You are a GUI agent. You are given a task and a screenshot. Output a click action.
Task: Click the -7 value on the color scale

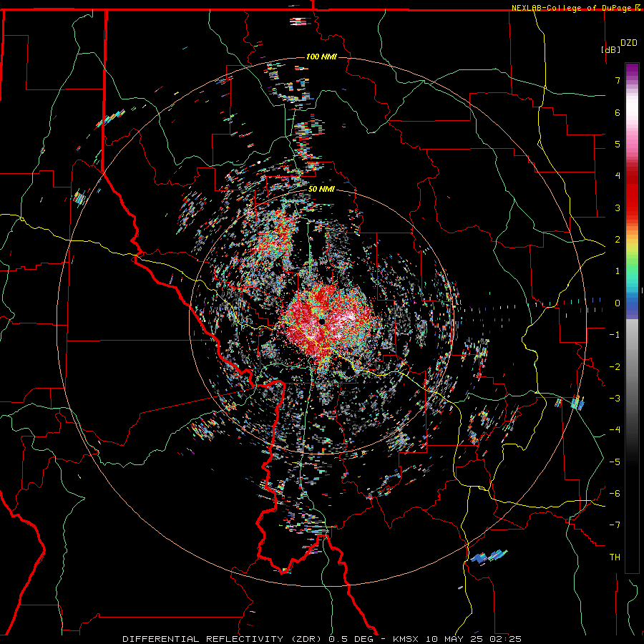[x=615, y=525]
